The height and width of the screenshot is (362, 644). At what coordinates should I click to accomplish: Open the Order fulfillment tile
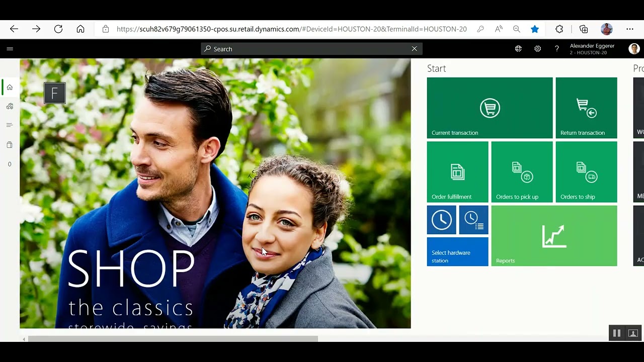click(457, 172)
